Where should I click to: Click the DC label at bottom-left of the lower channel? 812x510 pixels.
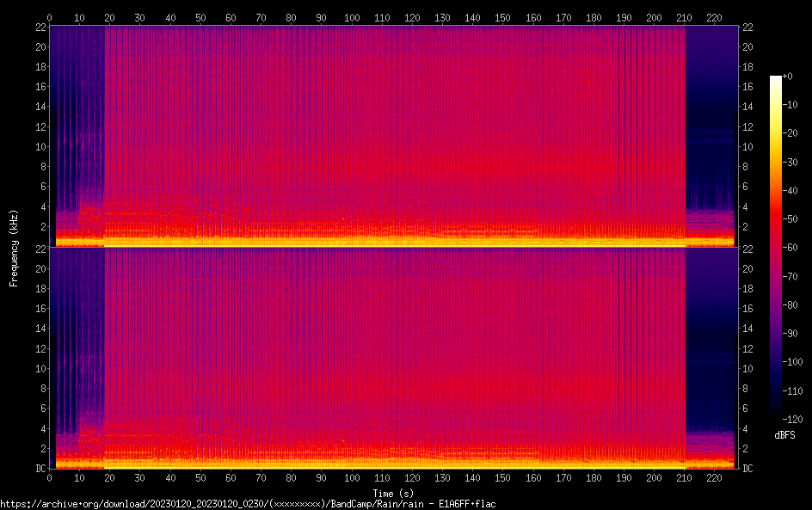coord(40,468)
